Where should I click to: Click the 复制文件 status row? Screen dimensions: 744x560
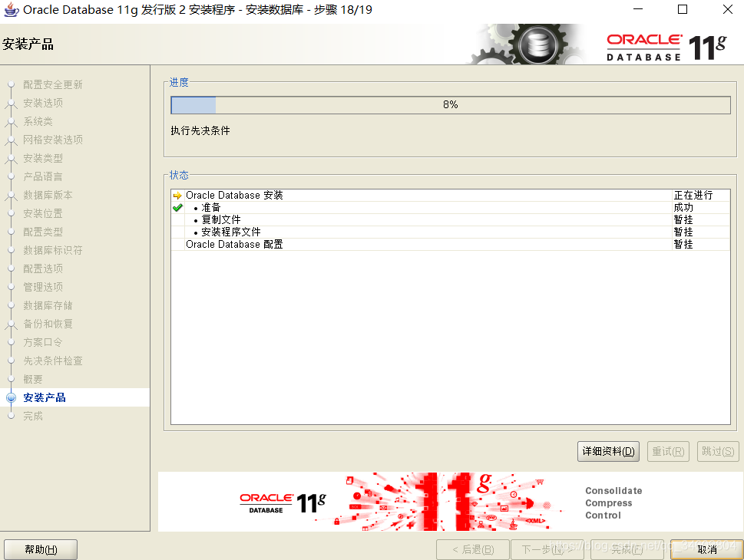click(450, 220)
